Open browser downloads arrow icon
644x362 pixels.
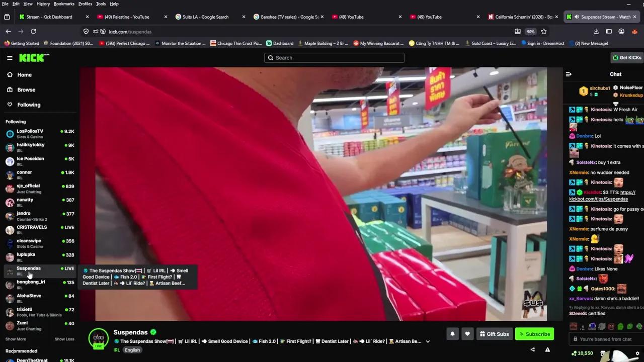(596, 31)
